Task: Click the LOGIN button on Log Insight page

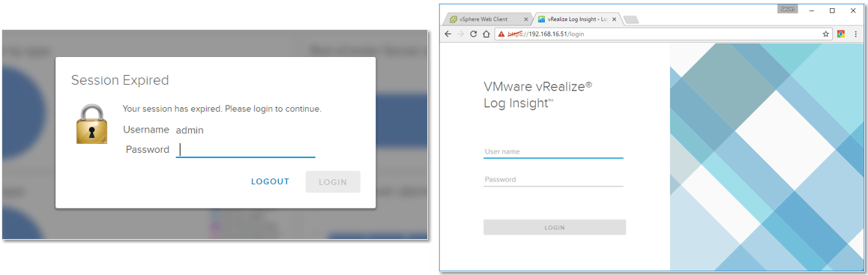Action: point(555,227)
